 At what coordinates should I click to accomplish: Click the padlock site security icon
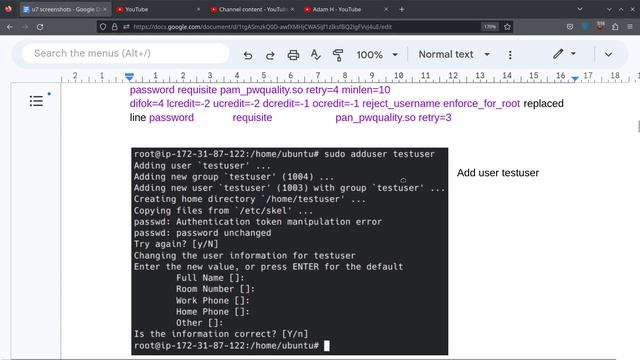[115, 27]
